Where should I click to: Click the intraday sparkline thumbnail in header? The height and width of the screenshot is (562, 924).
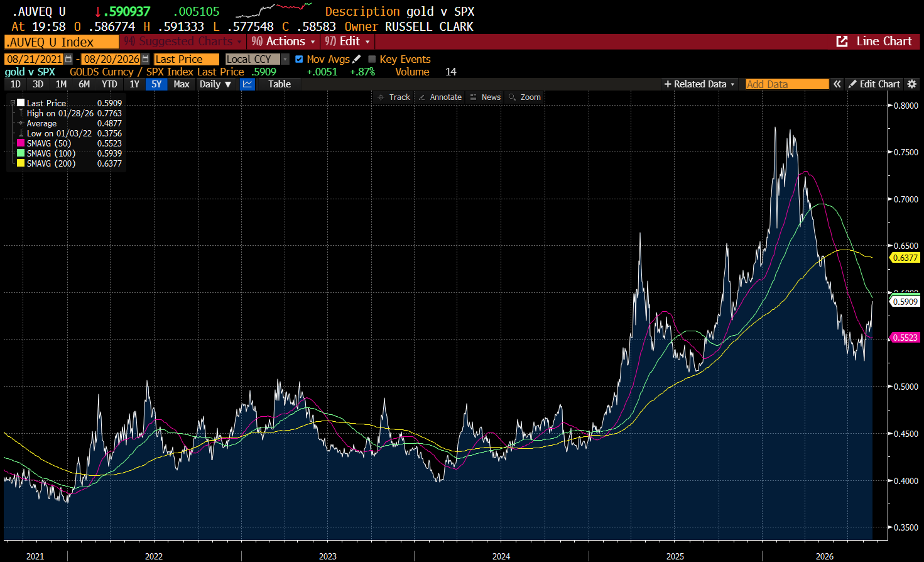point(273,10)
